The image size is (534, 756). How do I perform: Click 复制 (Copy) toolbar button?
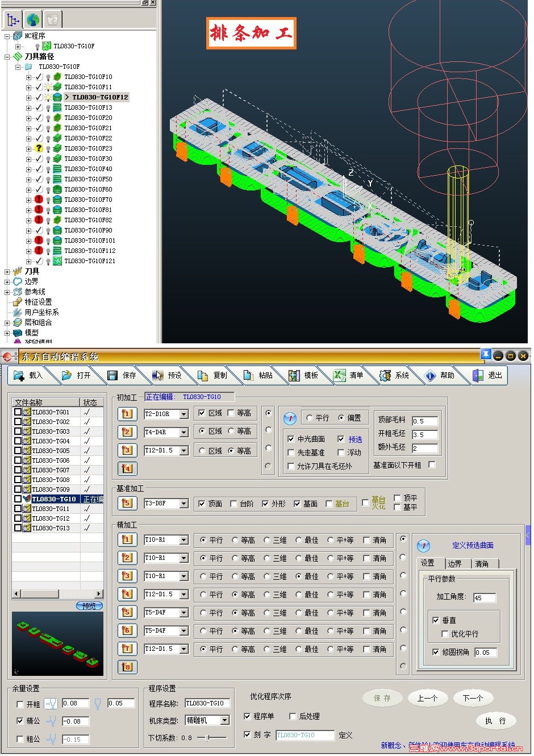pyautogui.click(x=212, y=375)
